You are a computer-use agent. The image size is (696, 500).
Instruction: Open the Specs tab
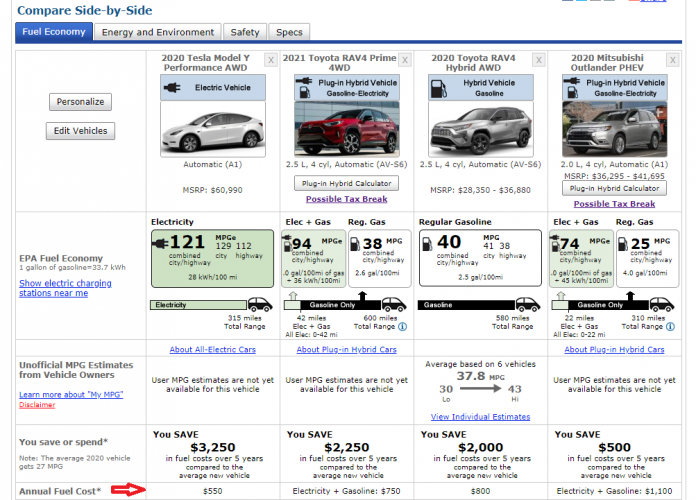pyautogui.click(x=289, y=32)
